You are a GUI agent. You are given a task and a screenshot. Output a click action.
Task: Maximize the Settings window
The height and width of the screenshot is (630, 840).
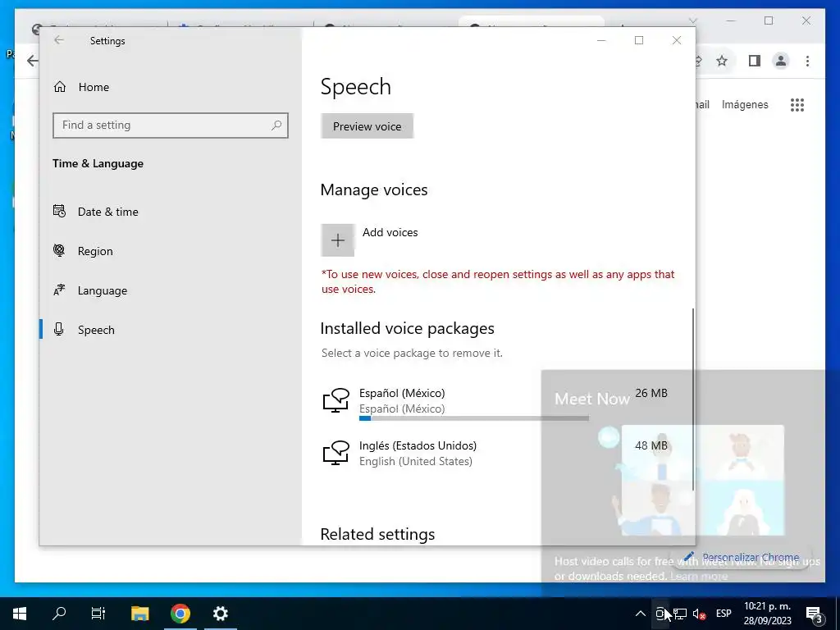[x=639, y=40]
